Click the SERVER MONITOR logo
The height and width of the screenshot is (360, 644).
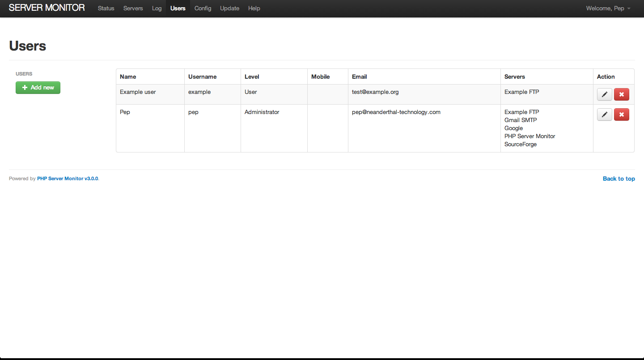tap(47, 8)
